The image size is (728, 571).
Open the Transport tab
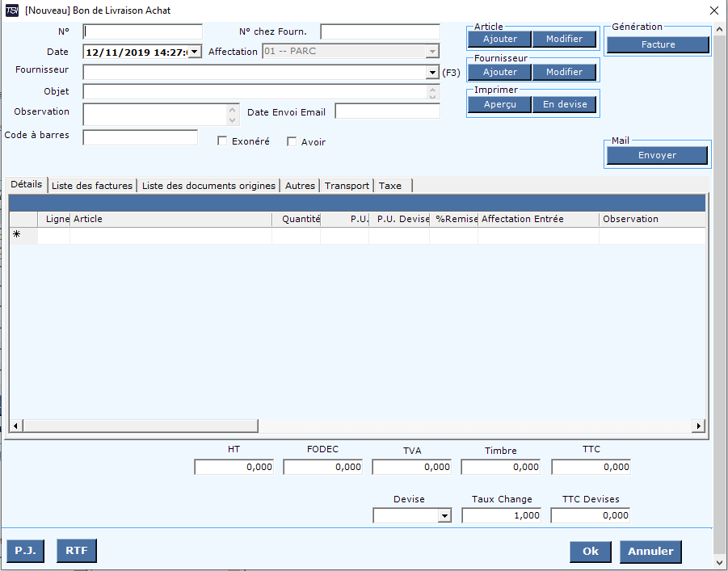tap(347, 186)
